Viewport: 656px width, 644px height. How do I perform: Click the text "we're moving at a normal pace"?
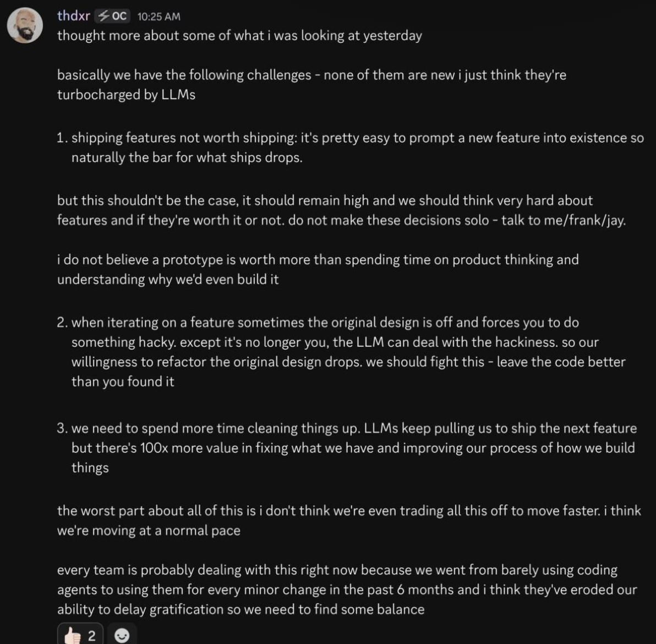[x=149, y=531]
